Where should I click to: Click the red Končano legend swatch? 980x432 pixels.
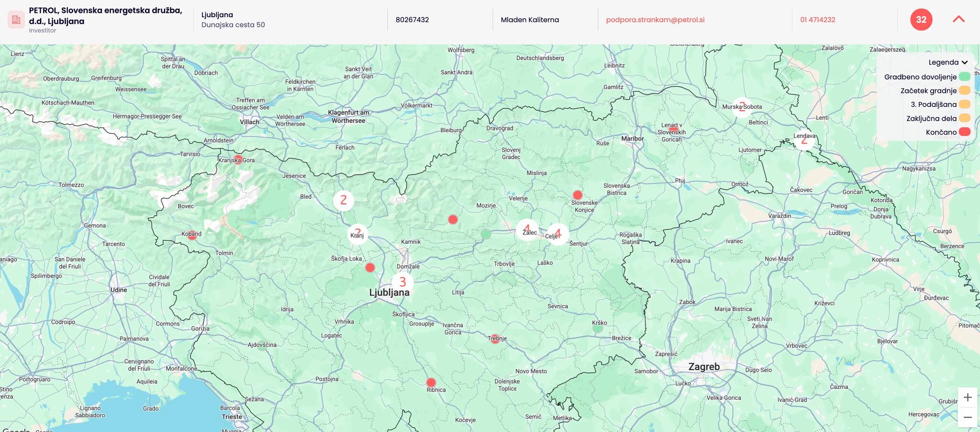click(965, 132)
